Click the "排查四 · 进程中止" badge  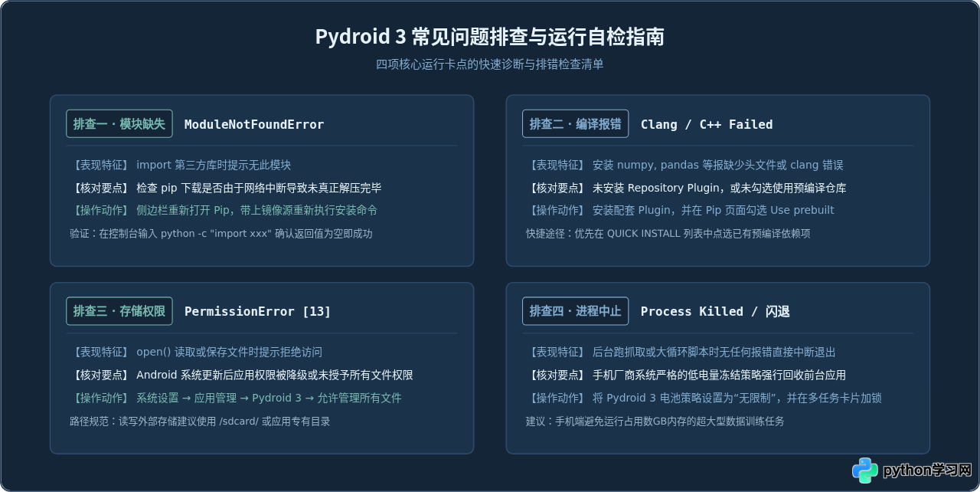click(x=575, y=310)
